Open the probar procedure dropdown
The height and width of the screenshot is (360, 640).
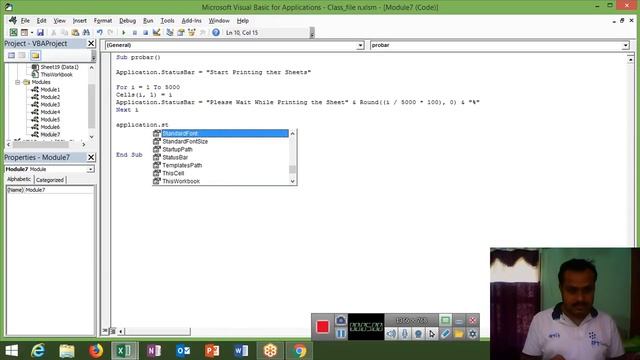tap(625, 45)
